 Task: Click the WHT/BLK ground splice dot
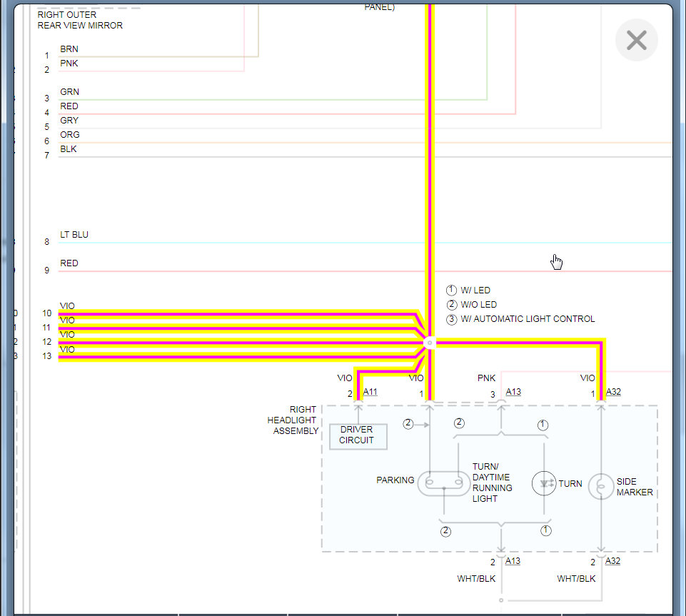[501, 600]
